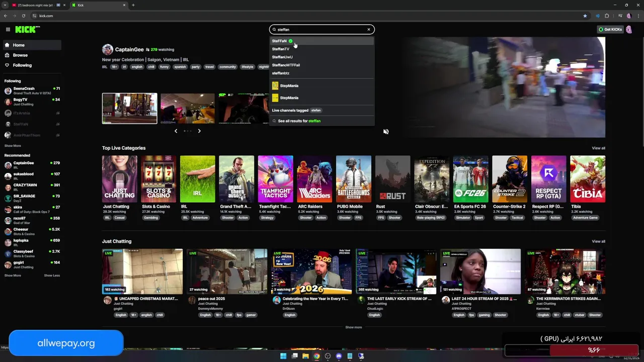644x362 pixels.
Task: Select SteFFaN verified search suggestion
Action: (322, 41)
